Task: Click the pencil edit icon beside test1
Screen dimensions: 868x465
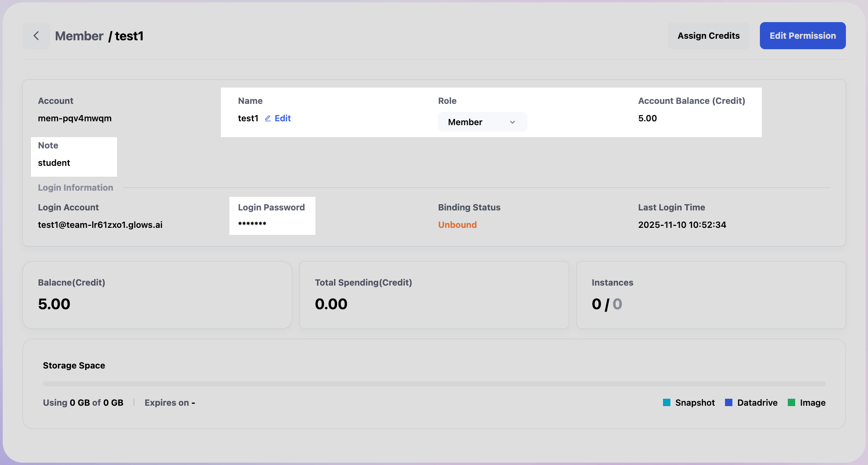Action: [268, 119]
